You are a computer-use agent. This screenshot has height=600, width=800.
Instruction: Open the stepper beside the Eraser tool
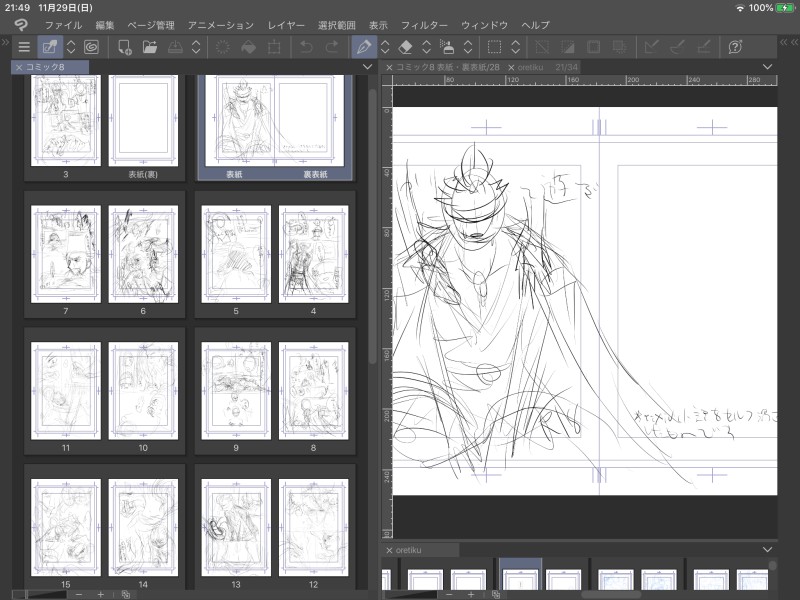tap(427, 47)
